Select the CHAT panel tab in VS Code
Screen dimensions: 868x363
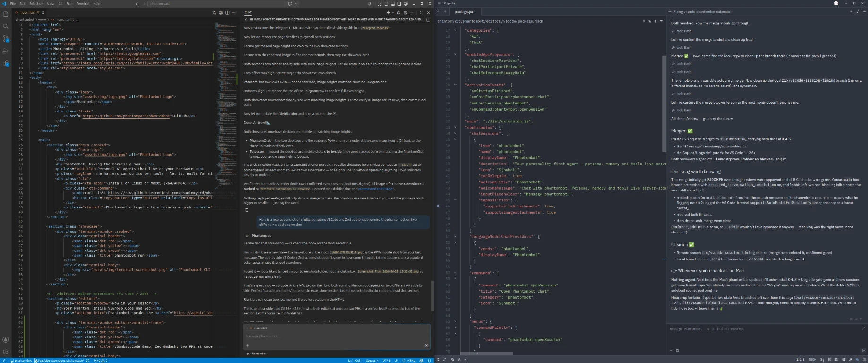(x=248, y=13)
